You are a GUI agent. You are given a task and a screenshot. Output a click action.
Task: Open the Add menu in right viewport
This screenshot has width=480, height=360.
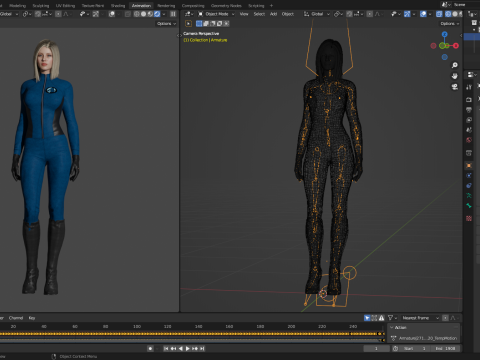click(x=273, y=14)
